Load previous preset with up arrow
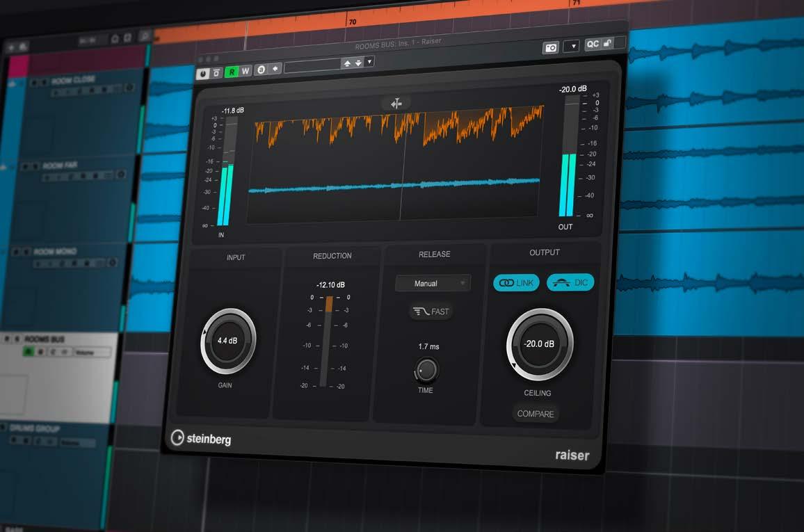Viewport: 804px width, 532px height. (x=347, y=63)
